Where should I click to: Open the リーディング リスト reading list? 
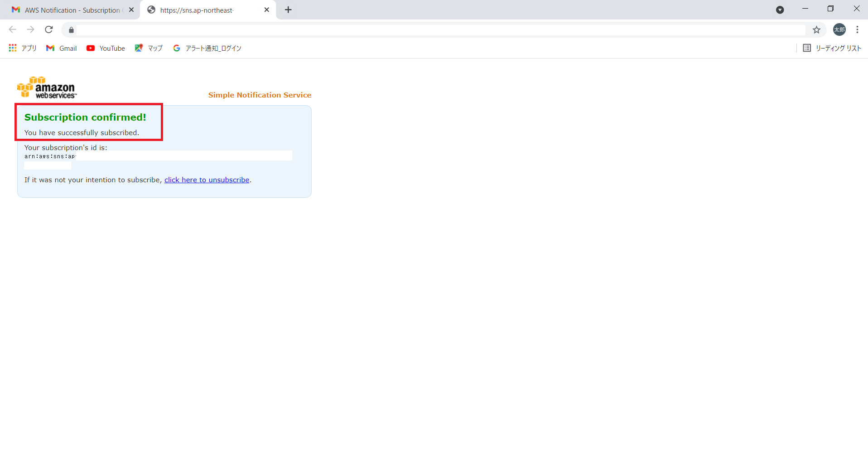coord(832,48)
